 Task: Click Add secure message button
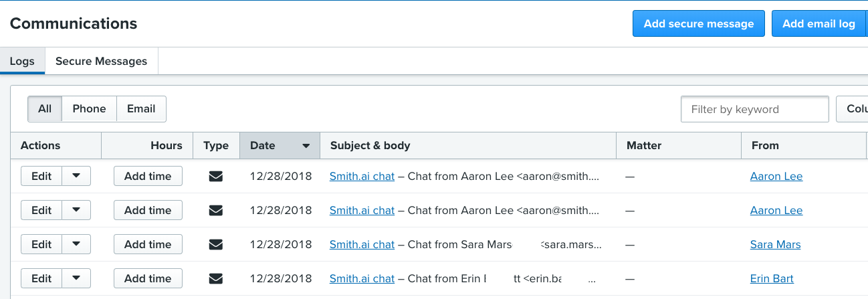(698, 24)
